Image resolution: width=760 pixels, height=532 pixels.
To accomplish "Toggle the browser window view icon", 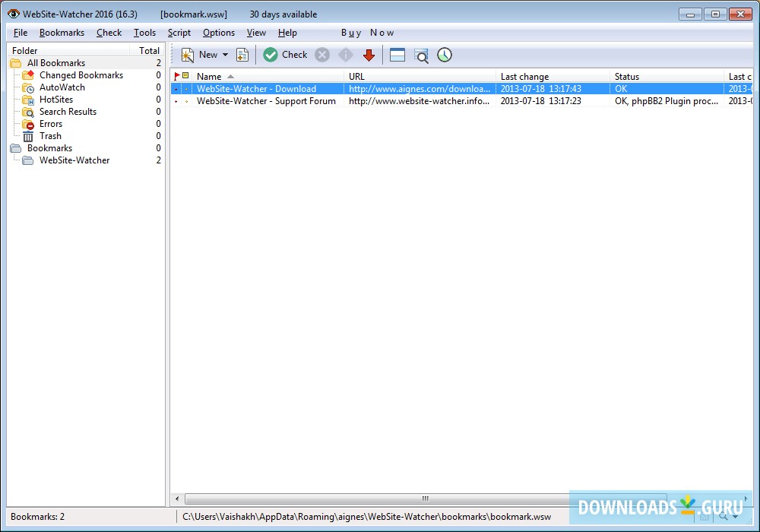I will coord(397,55).
